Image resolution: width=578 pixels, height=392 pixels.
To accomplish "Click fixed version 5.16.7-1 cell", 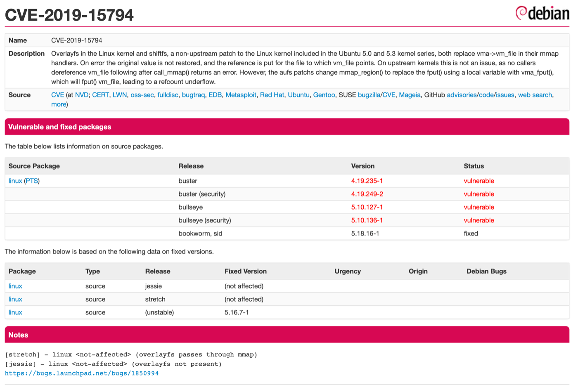I will [x=237, y=312].
